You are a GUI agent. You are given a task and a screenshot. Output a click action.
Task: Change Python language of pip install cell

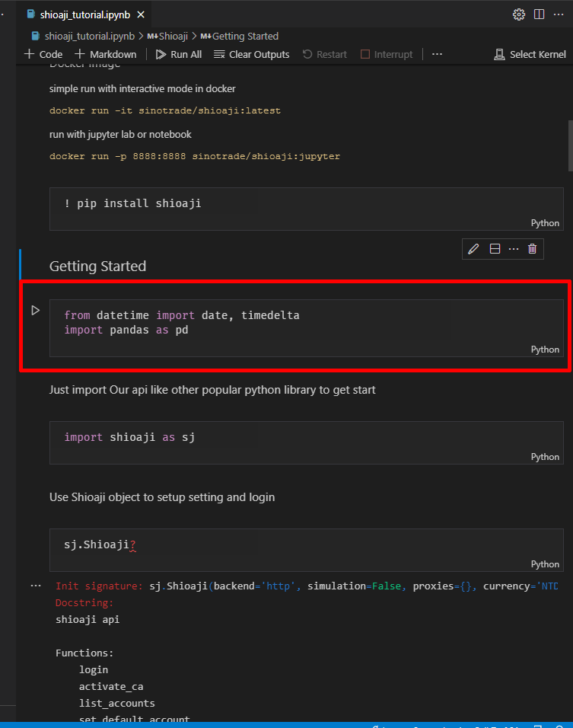coord(545,223)
